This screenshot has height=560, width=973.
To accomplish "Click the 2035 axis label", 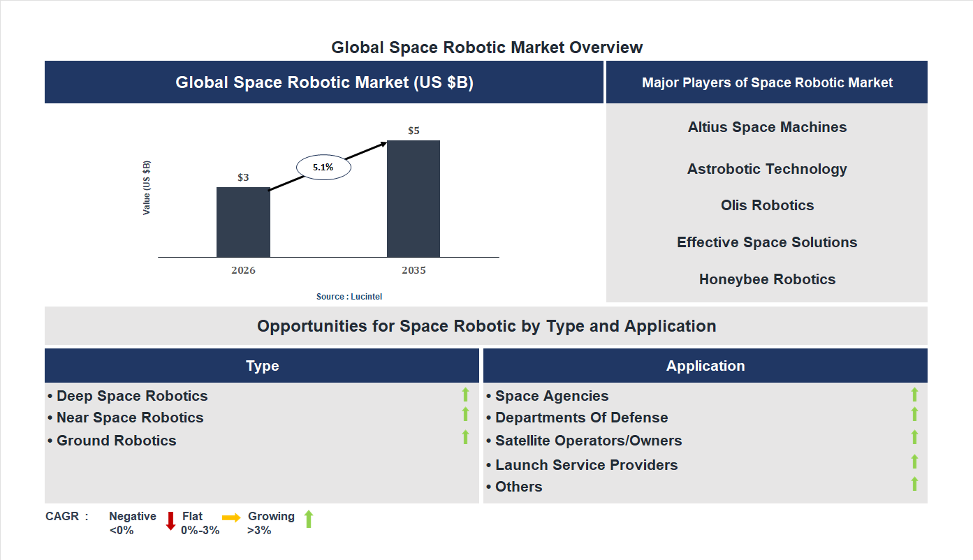I will tap(414, 270).
